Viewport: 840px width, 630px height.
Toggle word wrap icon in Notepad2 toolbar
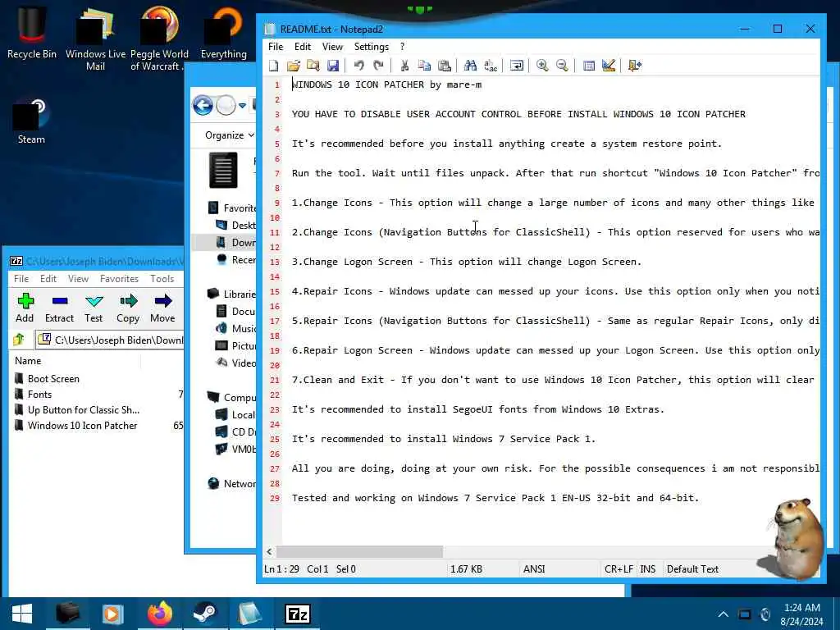(517, 66)
